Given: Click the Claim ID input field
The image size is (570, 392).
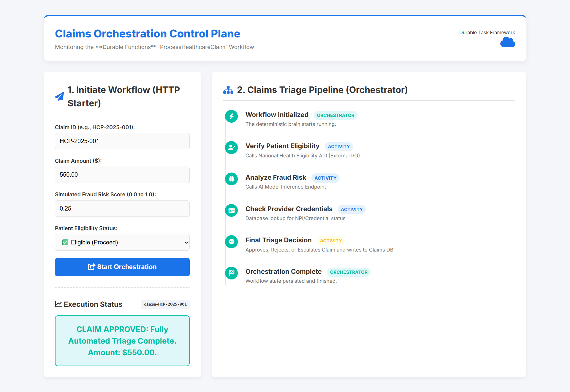Looking at the screenshot, I should (x=122, y=141).
